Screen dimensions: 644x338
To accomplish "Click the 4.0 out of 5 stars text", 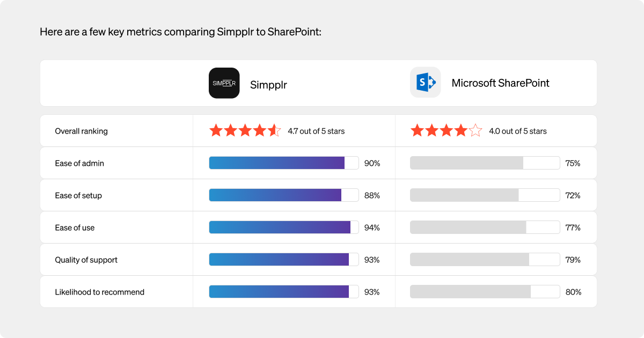I will pyautogui.click(x=518, y=131).
